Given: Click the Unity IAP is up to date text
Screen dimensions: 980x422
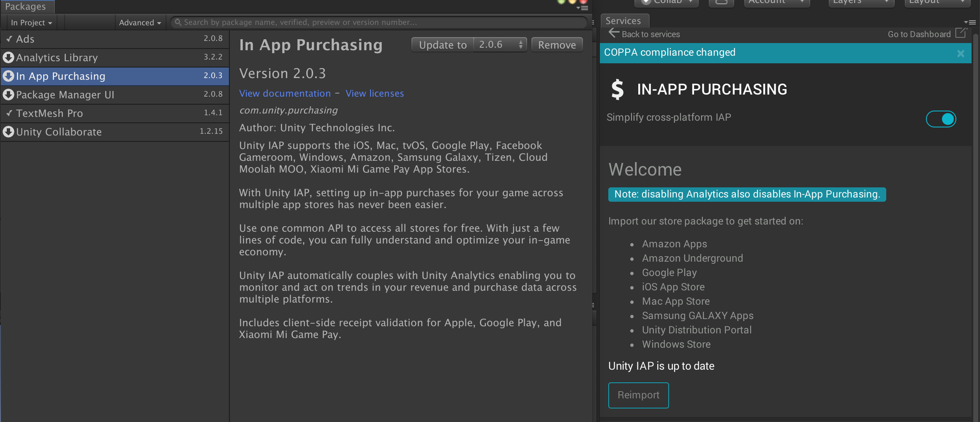Looking at the screenshot, I should pyautogui.click(x=661, y=366).
